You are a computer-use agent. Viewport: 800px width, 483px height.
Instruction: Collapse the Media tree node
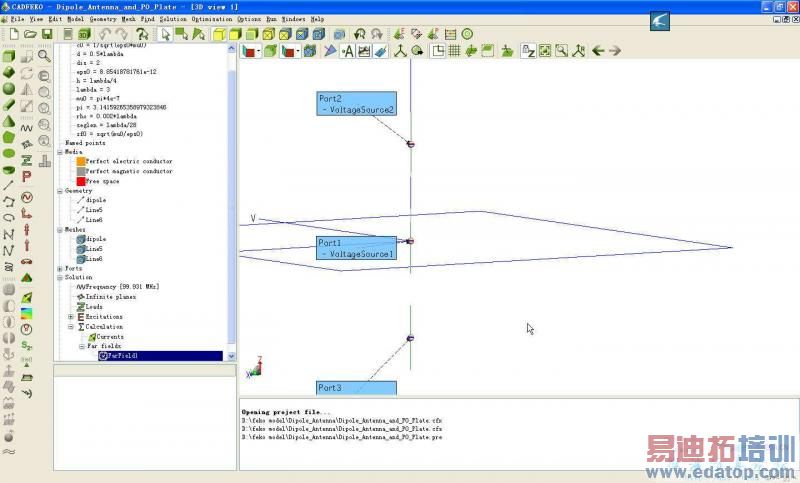click(60, 152)
